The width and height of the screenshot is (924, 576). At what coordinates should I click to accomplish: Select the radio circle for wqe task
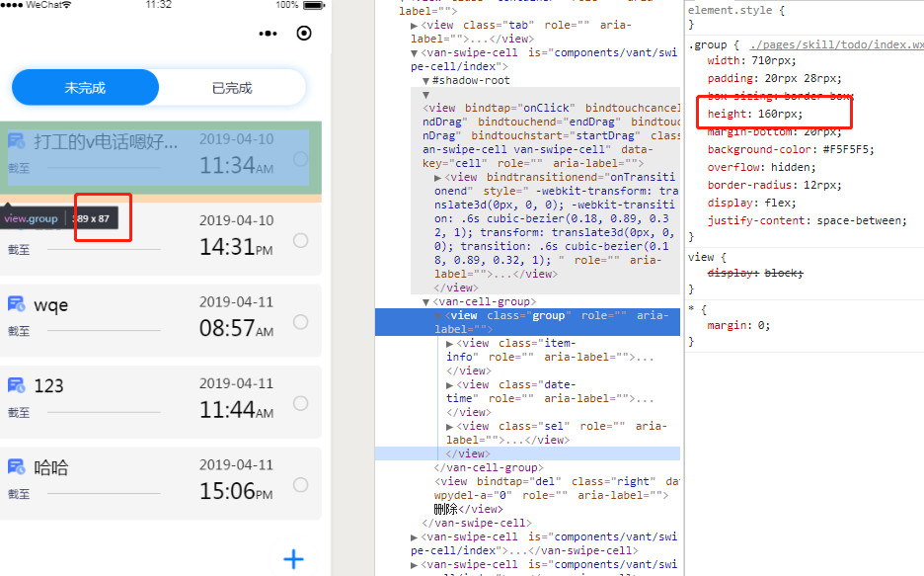(x=301, y=321)
